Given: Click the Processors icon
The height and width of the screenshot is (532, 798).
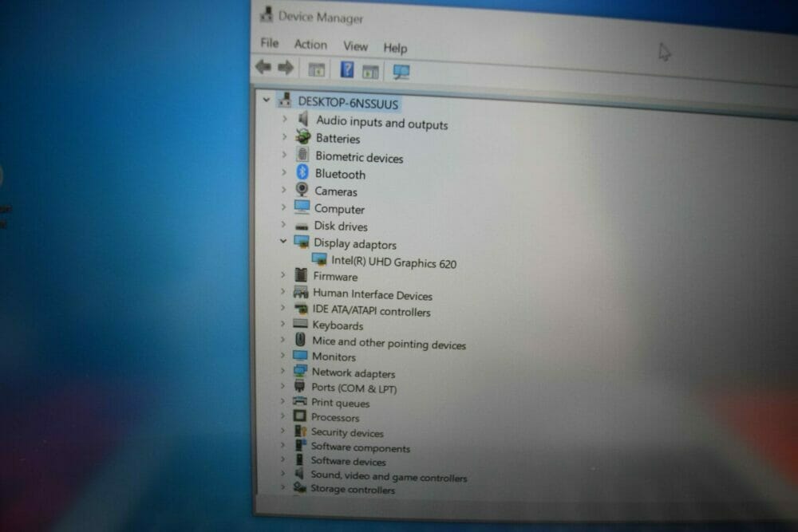Looking at the screenshot, I should coord(300,416).
